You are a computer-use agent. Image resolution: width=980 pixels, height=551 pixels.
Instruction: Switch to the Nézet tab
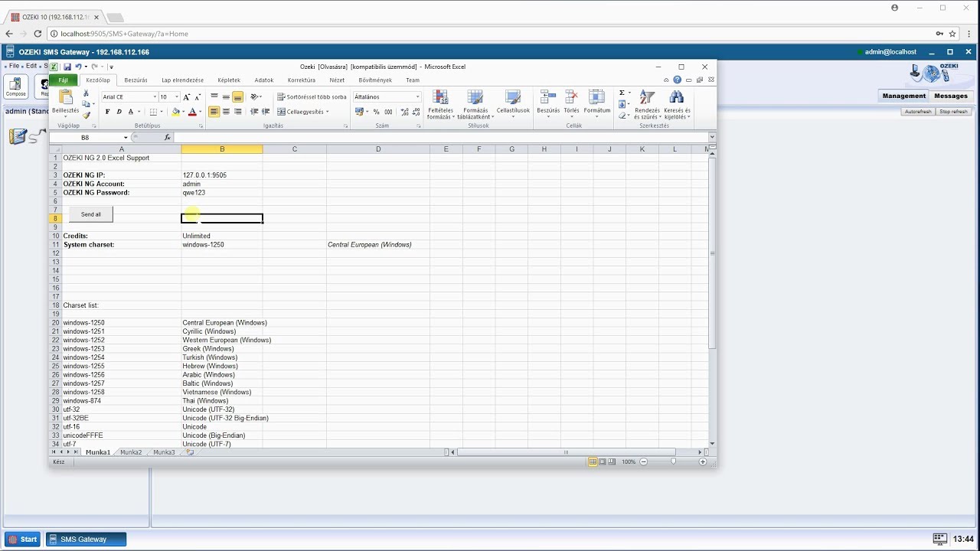tap(337, 80)
